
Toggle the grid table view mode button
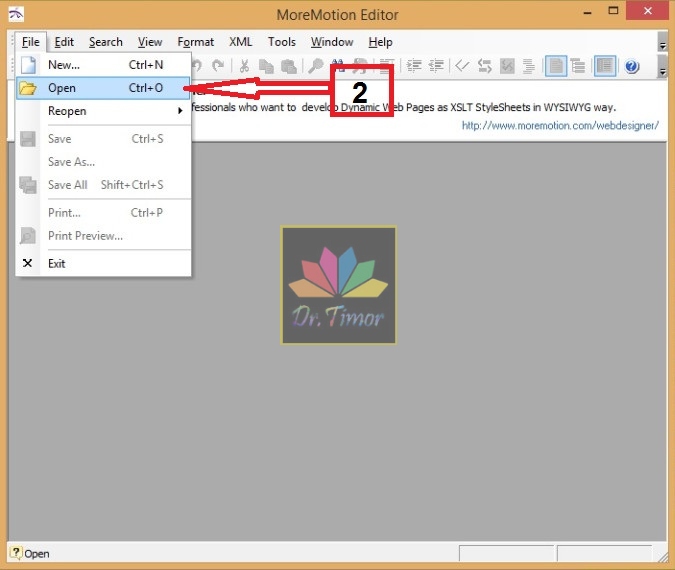[604, 66]
